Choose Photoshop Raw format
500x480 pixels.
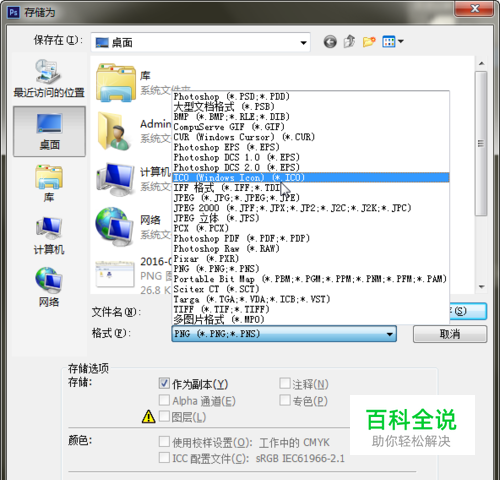point(311,248)
